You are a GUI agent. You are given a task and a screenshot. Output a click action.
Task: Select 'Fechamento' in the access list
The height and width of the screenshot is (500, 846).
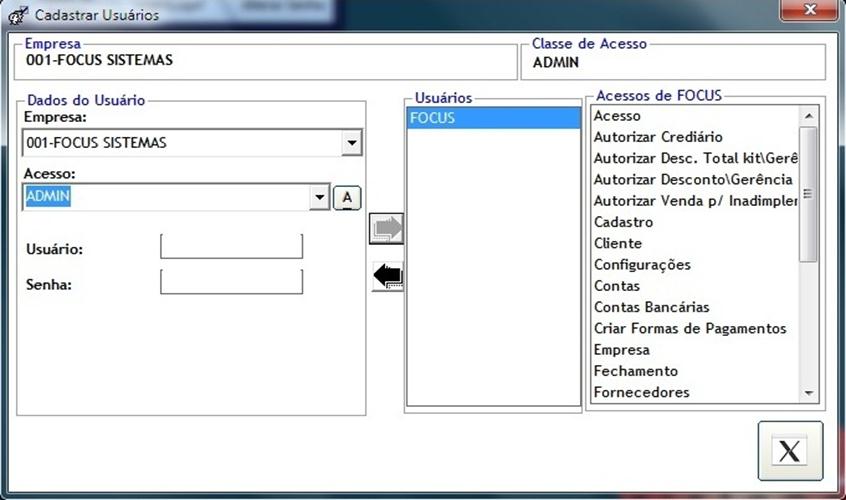coord(694,371)
